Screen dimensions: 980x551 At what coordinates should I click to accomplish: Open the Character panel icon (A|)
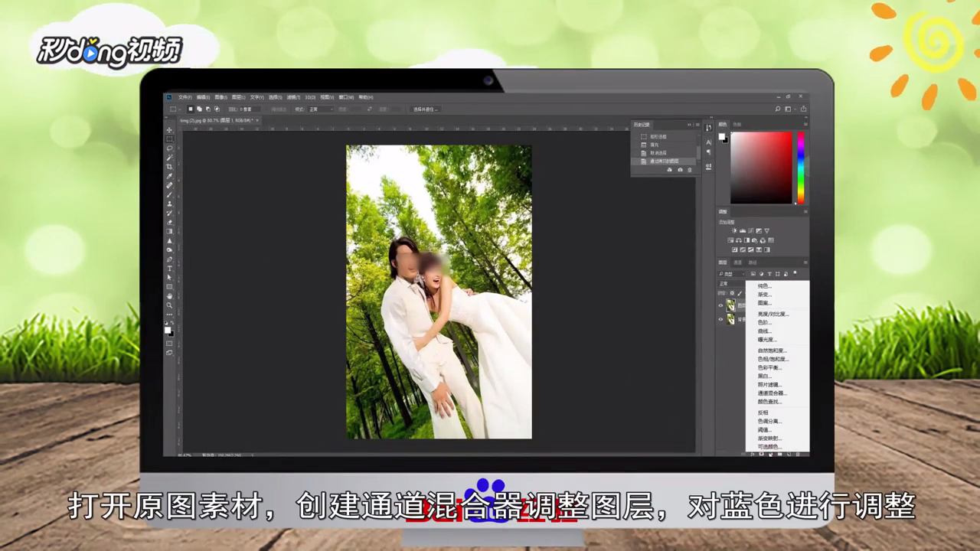click(x=708, y=142)
